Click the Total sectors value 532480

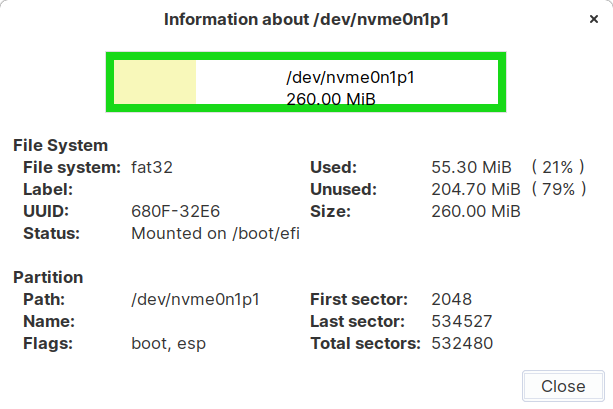(461, 343)
